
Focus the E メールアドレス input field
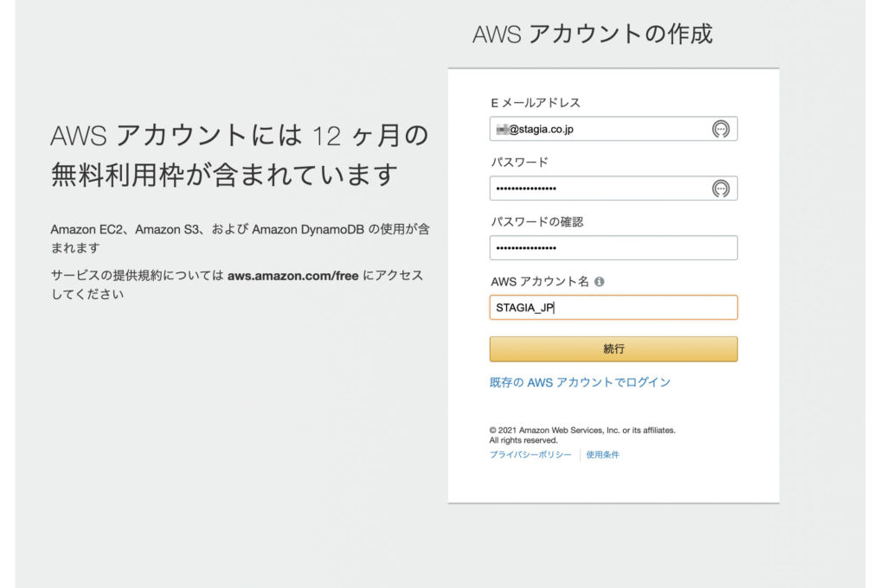(597, 129)
